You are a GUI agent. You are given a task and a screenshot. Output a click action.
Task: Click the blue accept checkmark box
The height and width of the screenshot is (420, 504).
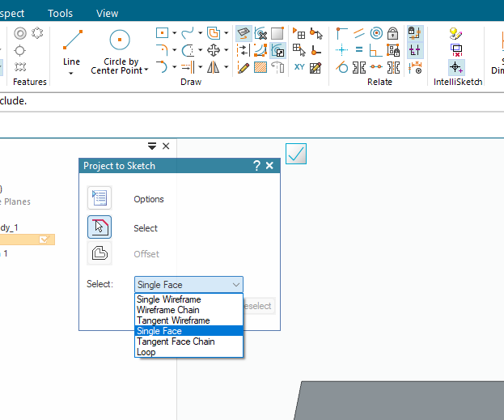(x=296, y=153)
